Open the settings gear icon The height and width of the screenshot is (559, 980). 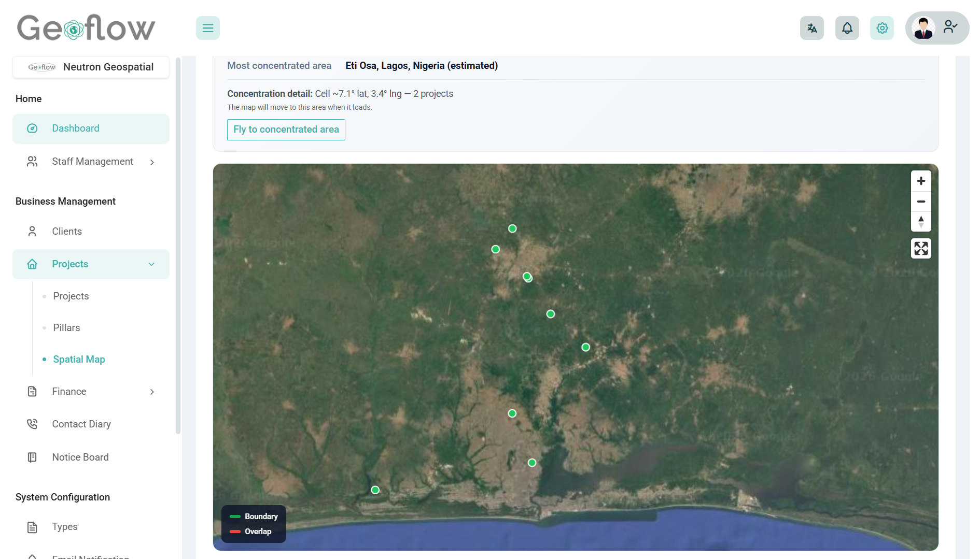(x=881, y=28)
